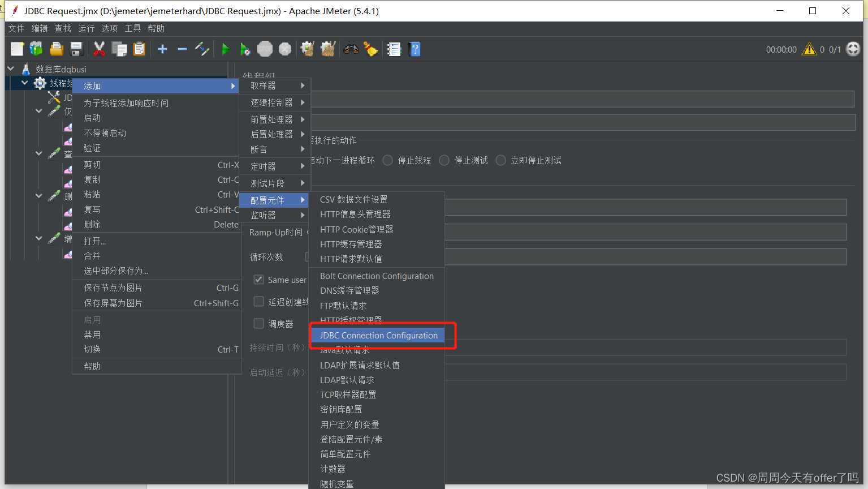Select the 立即停止测试 radio button
The width and height of the screenshot is (868, 489).
click(500, 160)
